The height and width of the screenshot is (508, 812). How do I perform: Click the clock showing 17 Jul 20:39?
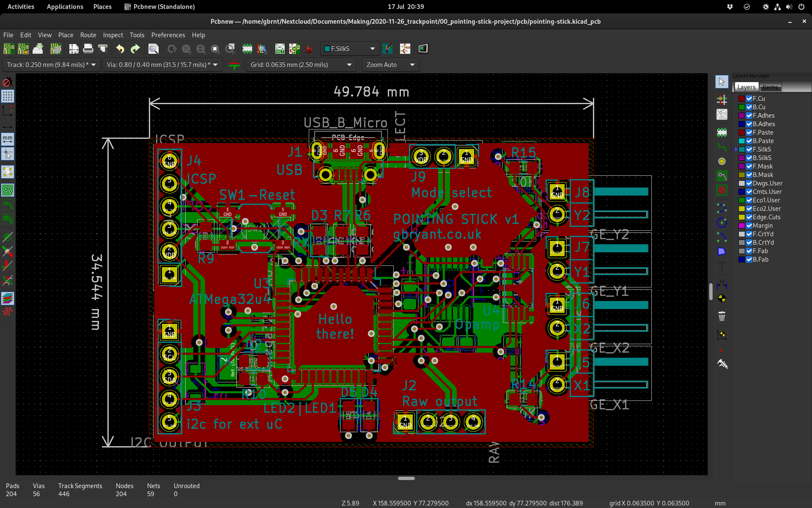point(406,7)
